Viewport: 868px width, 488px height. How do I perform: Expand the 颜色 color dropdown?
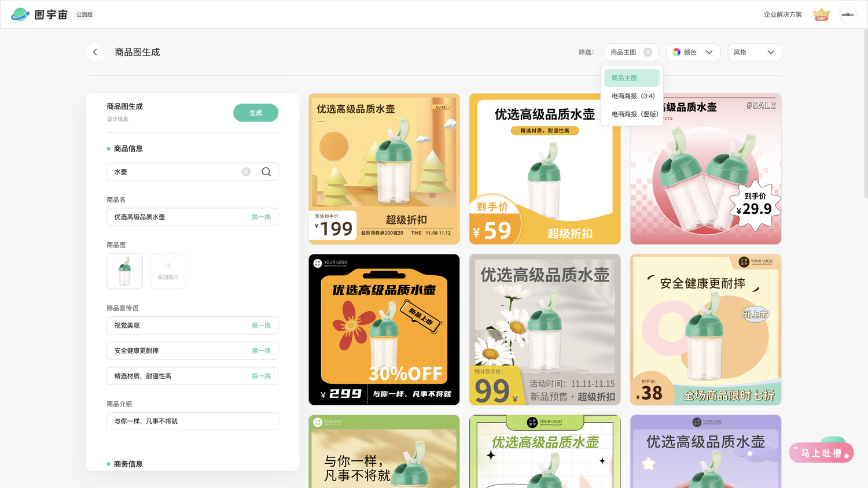click(693, 52)
